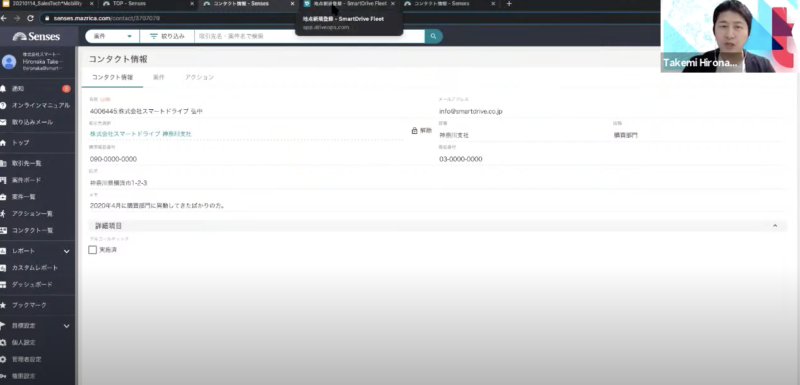This screenshot has width=800, height=385.
Task: Switch to the アクション tab
Action: (x=199, y=78)
